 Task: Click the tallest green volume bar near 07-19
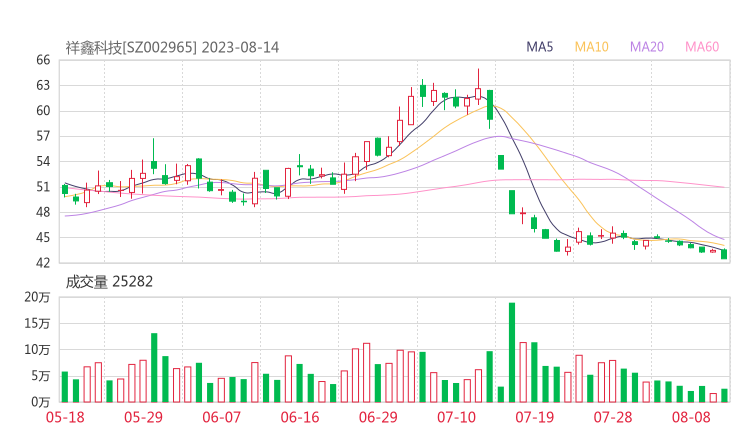click(512, 352)
